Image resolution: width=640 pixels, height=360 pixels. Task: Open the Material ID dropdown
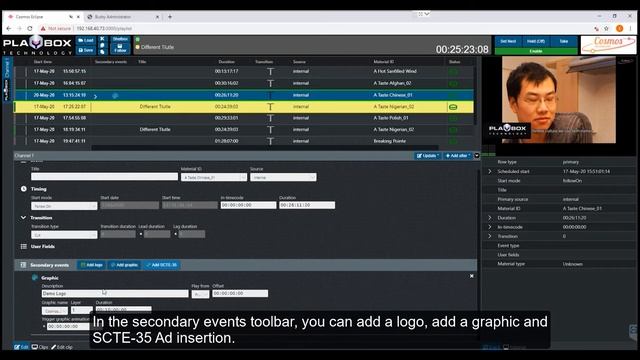click(214, 178)
